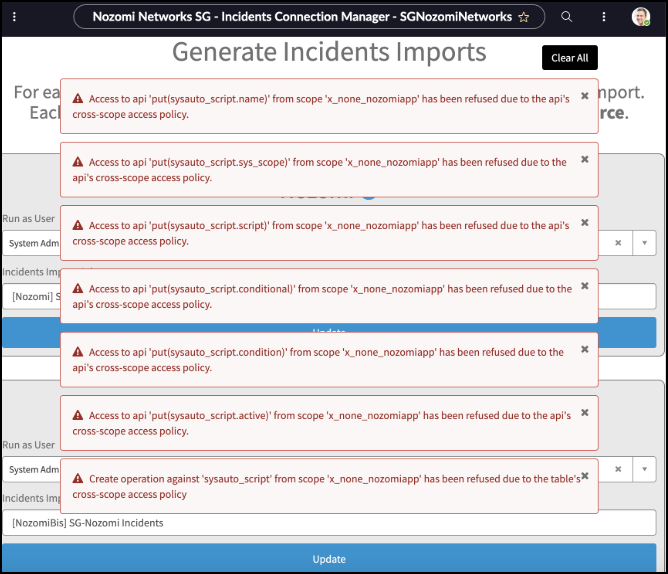Expand the second Run as User dropdown arrow

pos(644,469)
